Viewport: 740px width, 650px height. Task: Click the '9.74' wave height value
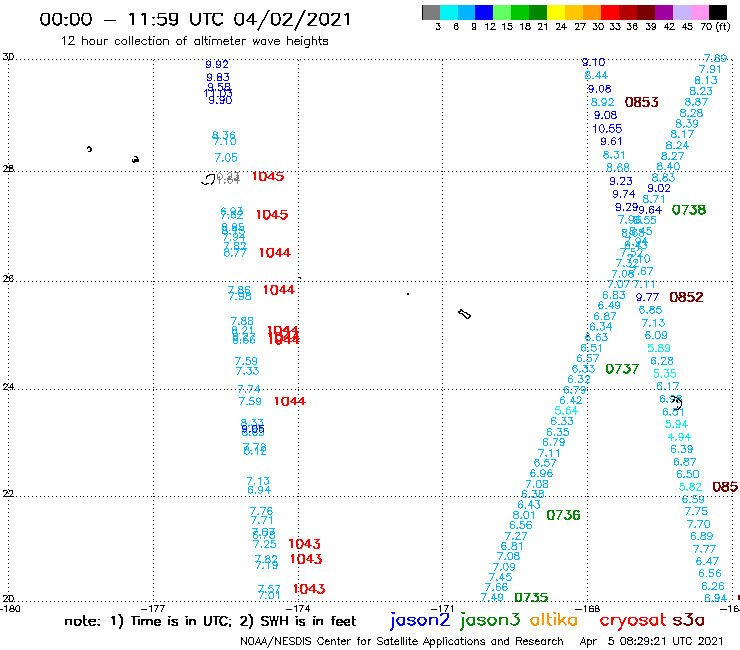coord(623,194)
